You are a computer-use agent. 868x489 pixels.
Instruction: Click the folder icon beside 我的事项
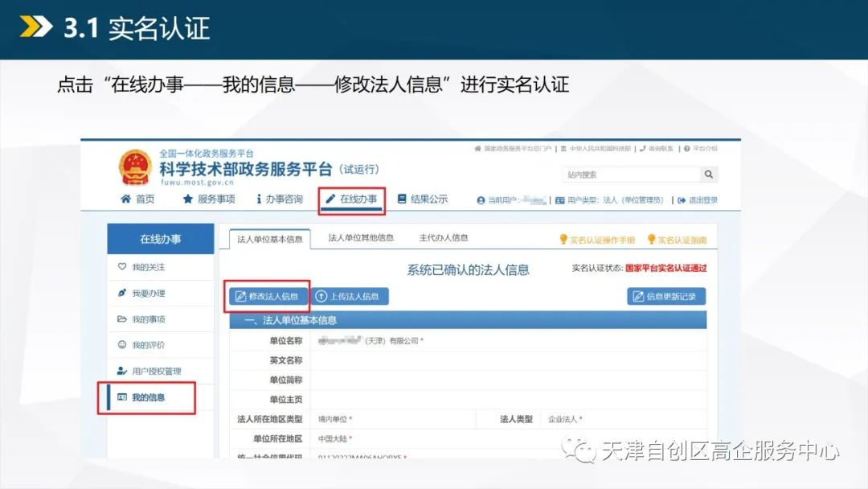click(x=122, y=319)
